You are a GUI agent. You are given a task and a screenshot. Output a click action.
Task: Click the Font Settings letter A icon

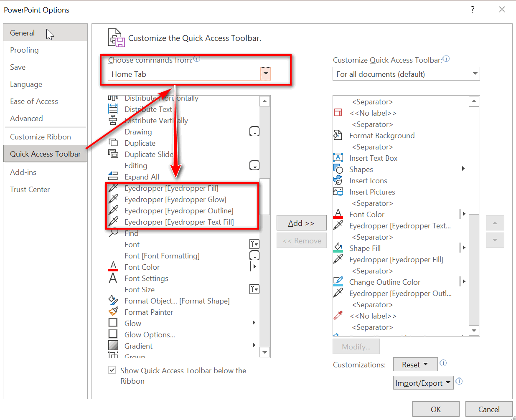[113, 278]
